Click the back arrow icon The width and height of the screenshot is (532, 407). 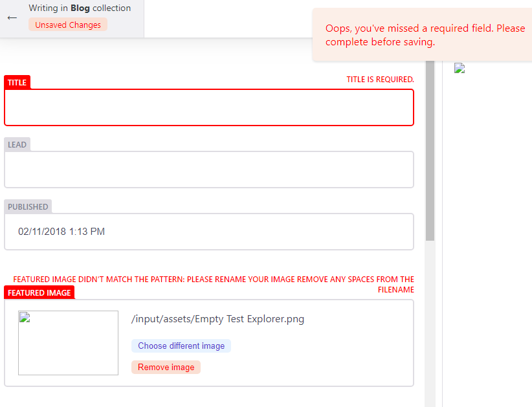point(12,17)
